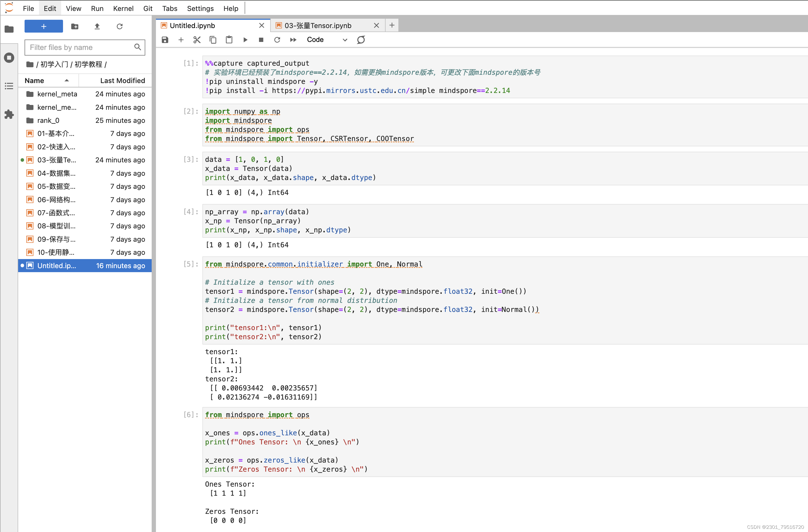
Task: Sort files by Last Modified
Action: point(122,80)
